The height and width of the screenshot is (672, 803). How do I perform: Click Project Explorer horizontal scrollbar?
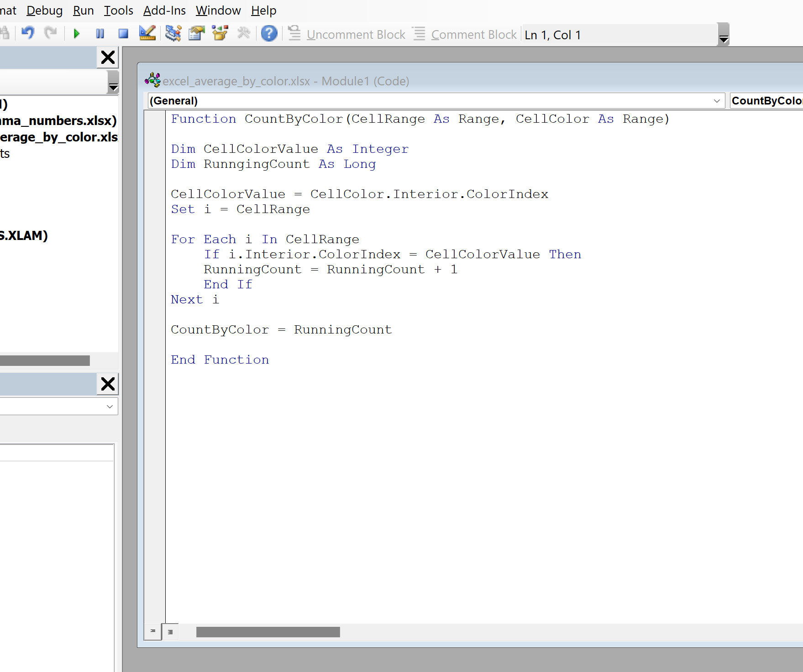pos(45,361)
